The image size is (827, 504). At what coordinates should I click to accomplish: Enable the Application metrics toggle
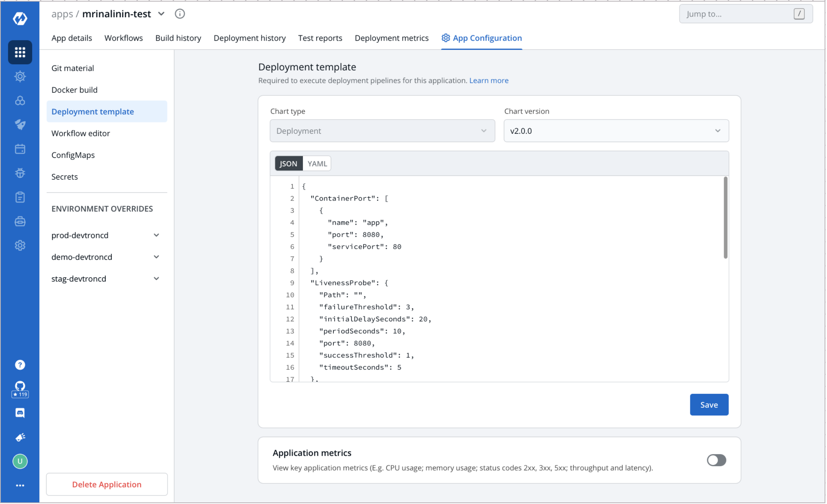716,460
